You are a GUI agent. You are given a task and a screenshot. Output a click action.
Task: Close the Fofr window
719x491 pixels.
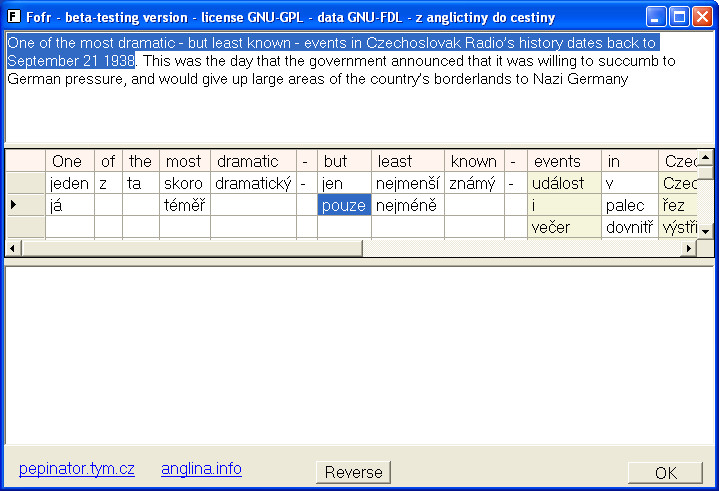(x=702, y=17)
